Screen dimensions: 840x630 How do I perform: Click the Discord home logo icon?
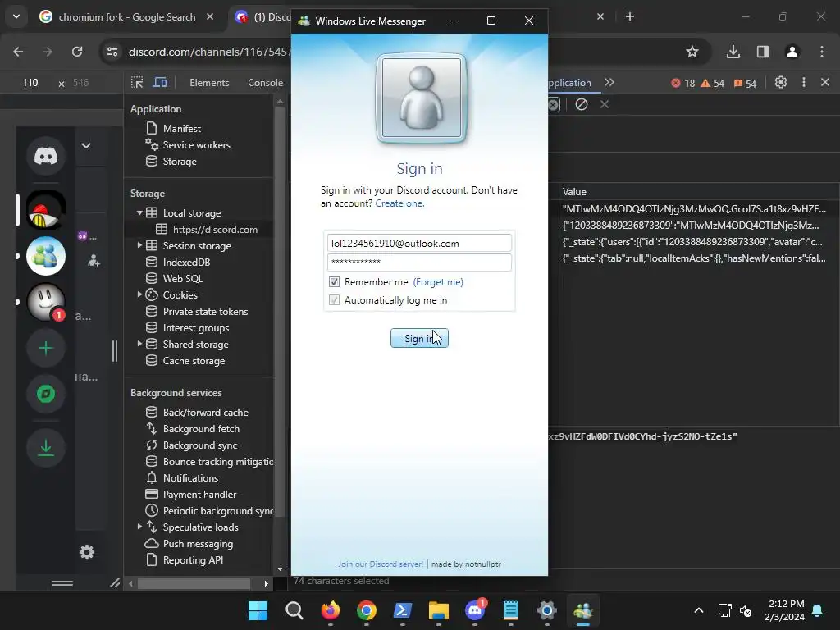click(46, 156)
